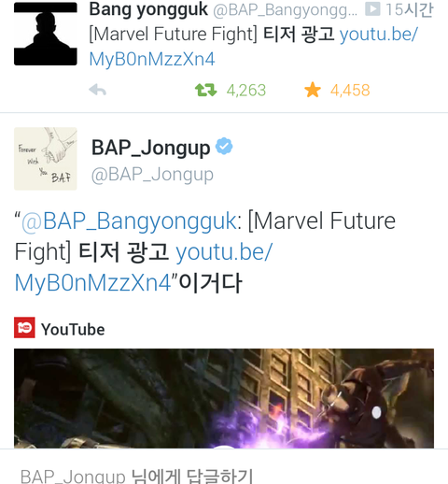Tap the 4,458 favorites count

click(350, 91)
